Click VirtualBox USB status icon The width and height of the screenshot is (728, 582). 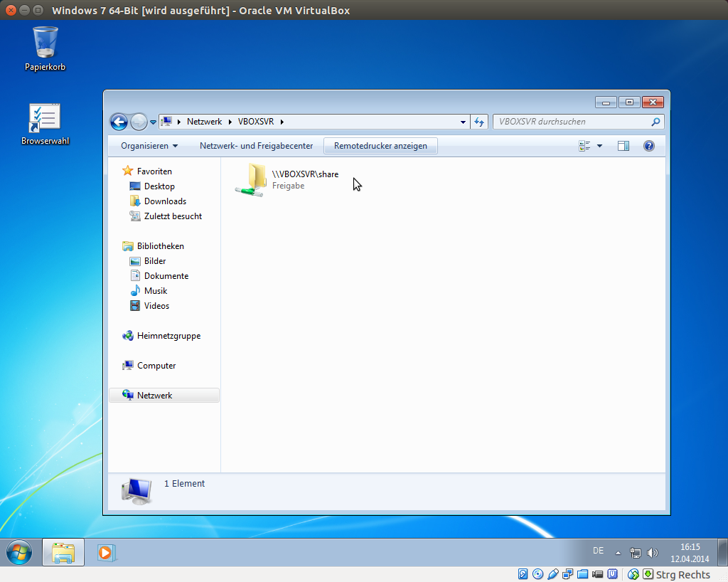[552, 575]
